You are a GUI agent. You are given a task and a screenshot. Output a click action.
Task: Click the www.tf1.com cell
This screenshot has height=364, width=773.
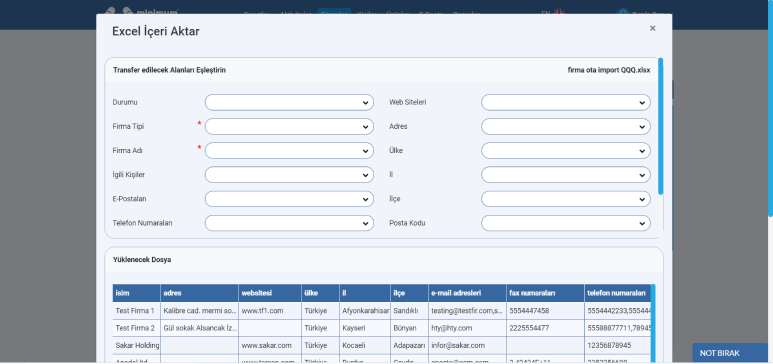pyautogui.click(x=270, y=311)
